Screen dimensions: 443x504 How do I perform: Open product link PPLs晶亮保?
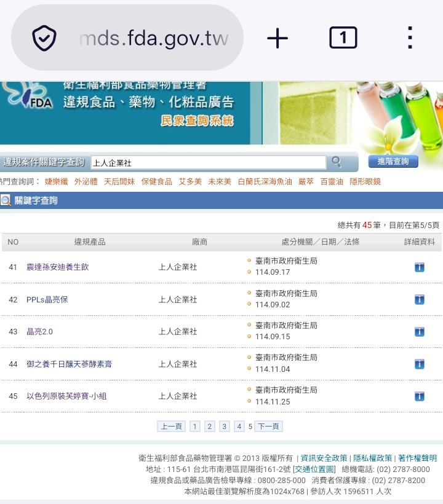coord(47,299)
